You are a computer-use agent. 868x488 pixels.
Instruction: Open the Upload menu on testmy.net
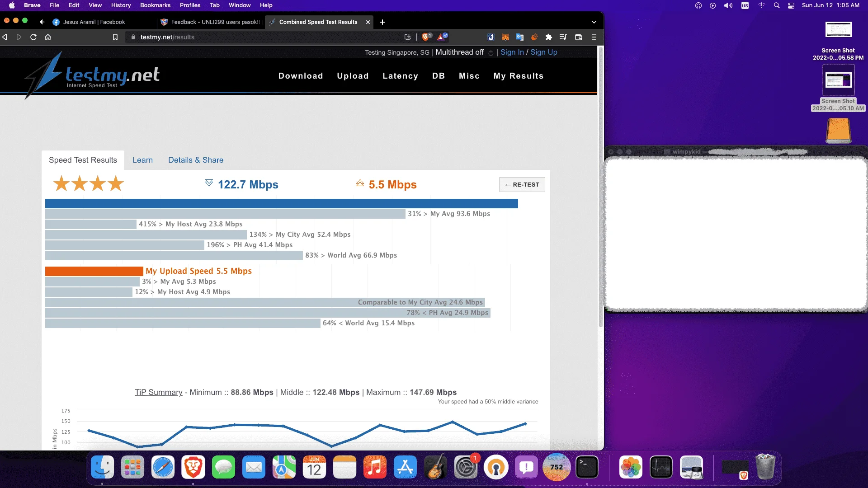353,76
